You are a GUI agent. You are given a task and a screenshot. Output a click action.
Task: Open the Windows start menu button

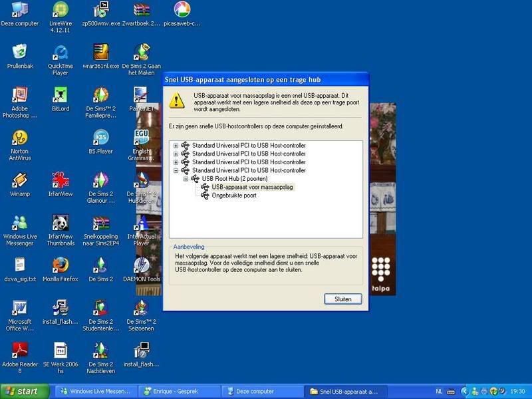tap(25, 392)
